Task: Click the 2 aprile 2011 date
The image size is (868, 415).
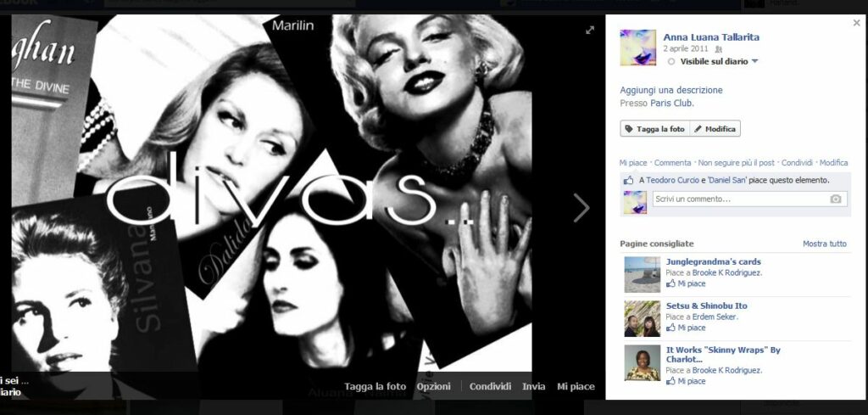Action: point(687,48)
